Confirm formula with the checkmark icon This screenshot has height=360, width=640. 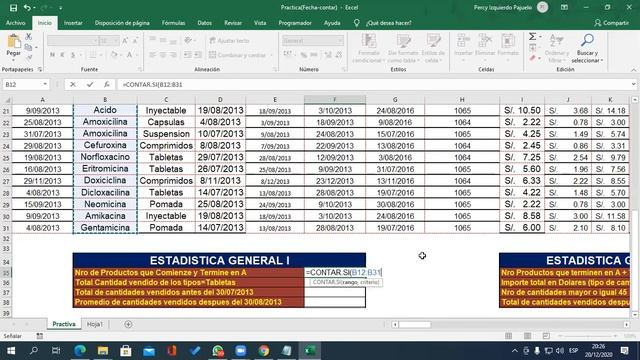pos(90,84)
